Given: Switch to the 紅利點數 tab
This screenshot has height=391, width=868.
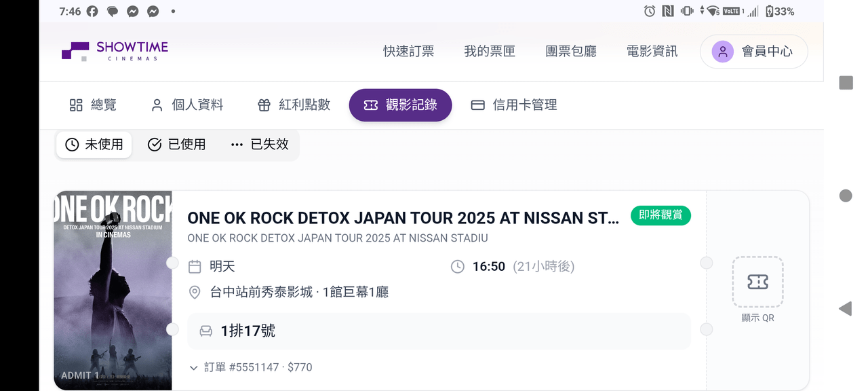Looking at the screenshot, I should [x=294, y=105].
